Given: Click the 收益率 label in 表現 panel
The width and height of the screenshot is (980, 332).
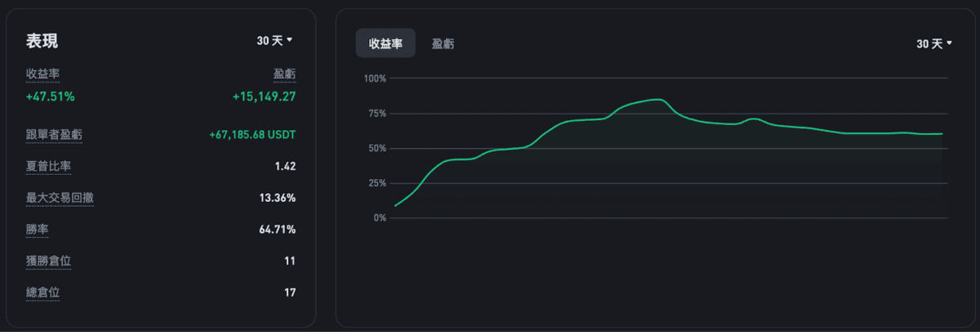Looking at the screenshot, I should (42, 74).
